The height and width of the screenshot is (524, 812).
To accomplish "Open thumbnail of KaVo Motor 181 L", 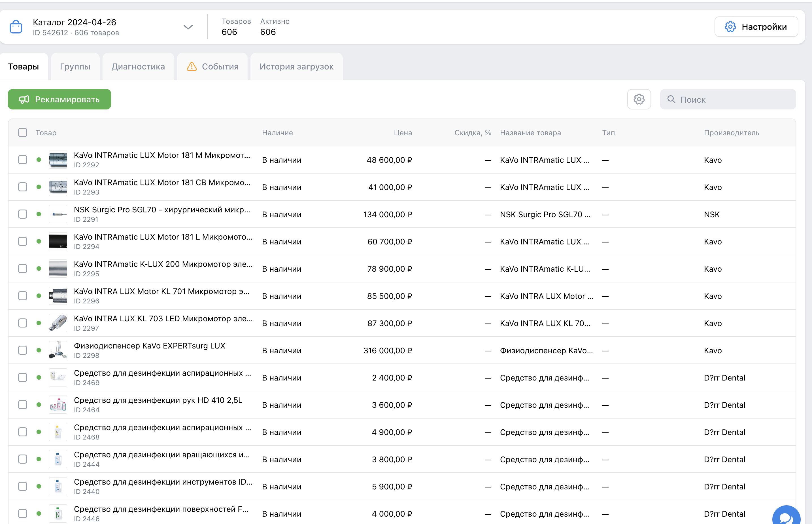I will pos(58,241).
